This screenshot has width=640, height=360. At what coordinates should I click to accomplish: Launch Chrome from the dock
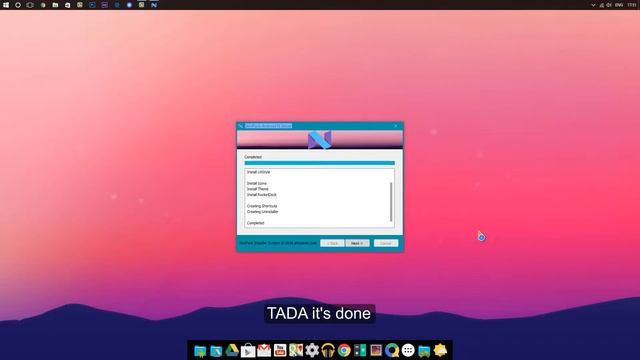coord(344,350)
